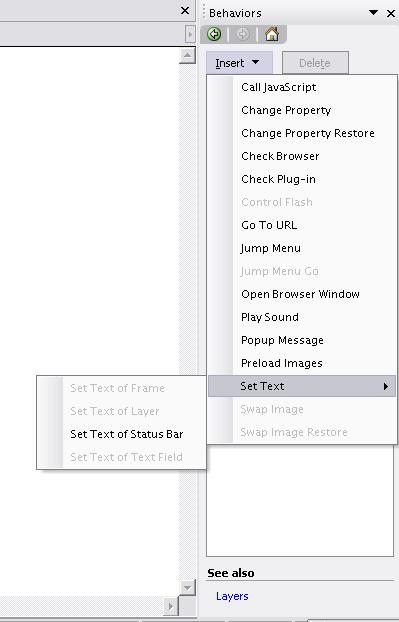Click the Delete button
This screenshot has width=399, height=622.
315,63
